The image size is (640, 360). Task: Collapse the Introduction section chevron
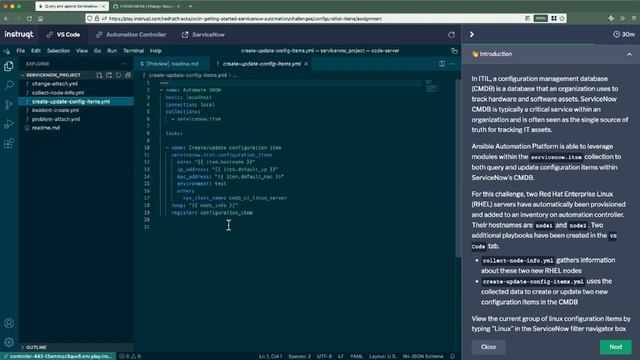click(629, 54)
